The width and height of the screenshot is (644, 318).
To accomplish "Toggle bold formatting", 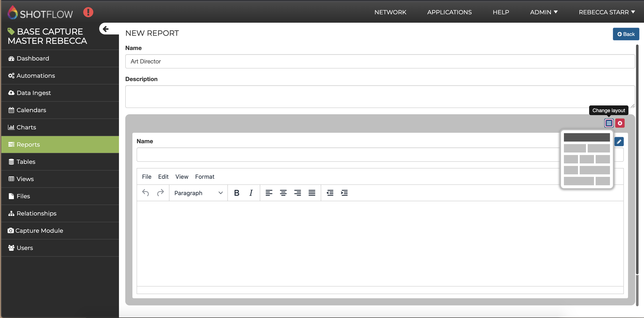I will 236,193.
